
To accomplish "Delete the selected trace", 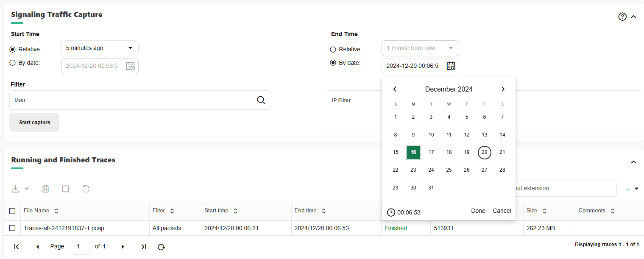I will pyautogui.click(x=45, y=189).
